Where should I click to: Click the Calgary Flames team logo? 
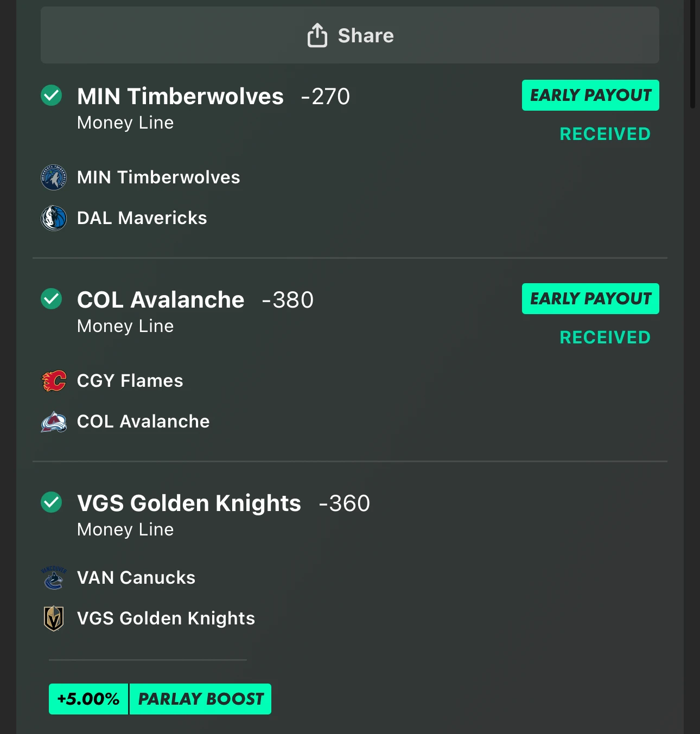(54, 381)
